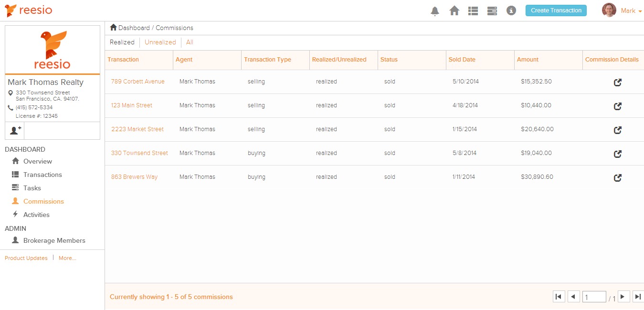Click the Commission Details column header
Image resolution: width=644 pixels, height=310 pixels.
pyautogui.click(x=612, y=60)
